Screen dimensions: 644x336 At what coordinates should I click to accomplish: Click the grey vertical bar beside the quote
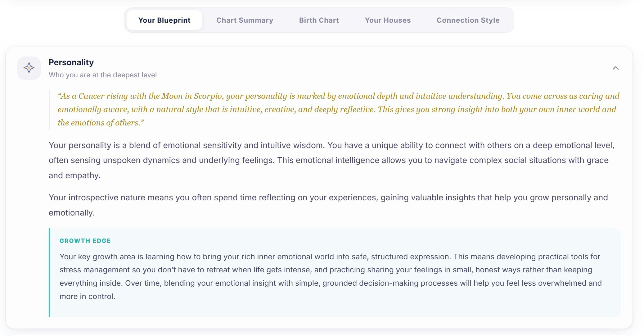[49, 109]
